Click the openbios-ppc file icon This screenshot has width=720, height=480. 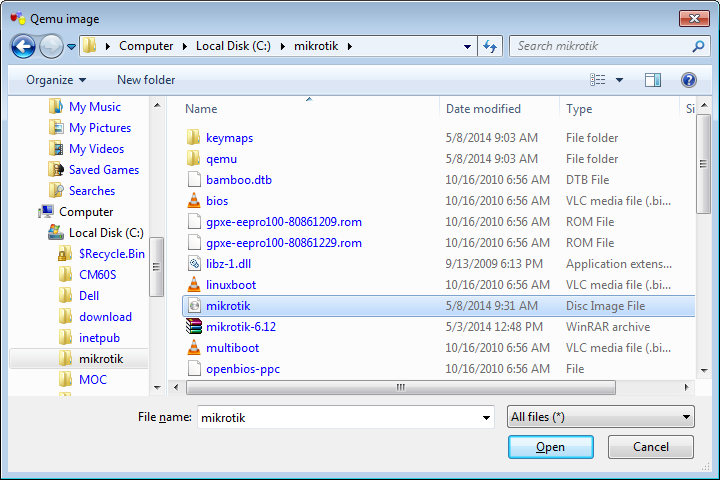point(194,369)
